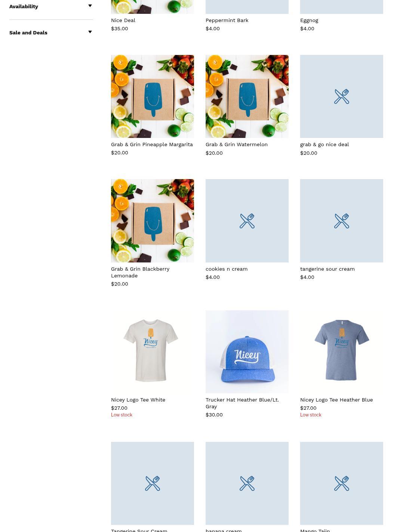400x532 pixels.
Task: View Nicey Logo Tee Heather Blue photo
Action: coord(342,352)
